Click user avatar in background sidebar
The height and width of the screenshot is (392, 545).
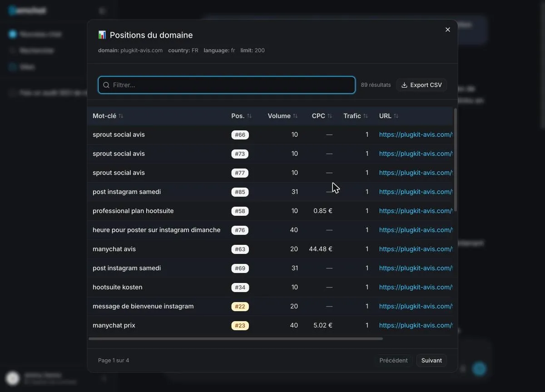[13, 378]
